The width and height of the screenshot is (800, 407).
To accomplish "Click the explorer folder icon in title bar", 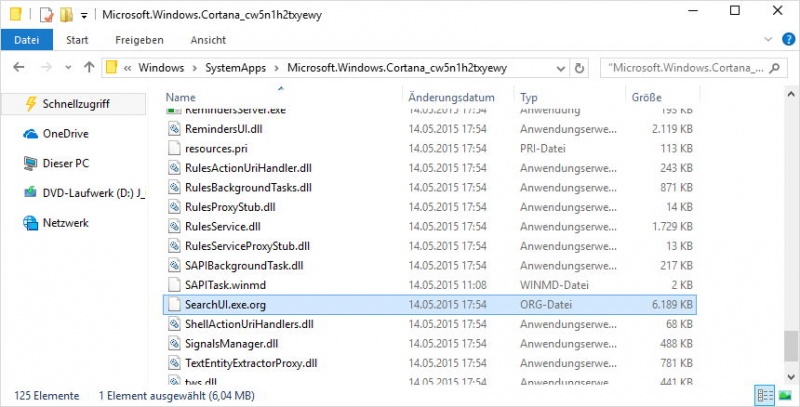I will (15, 14).
